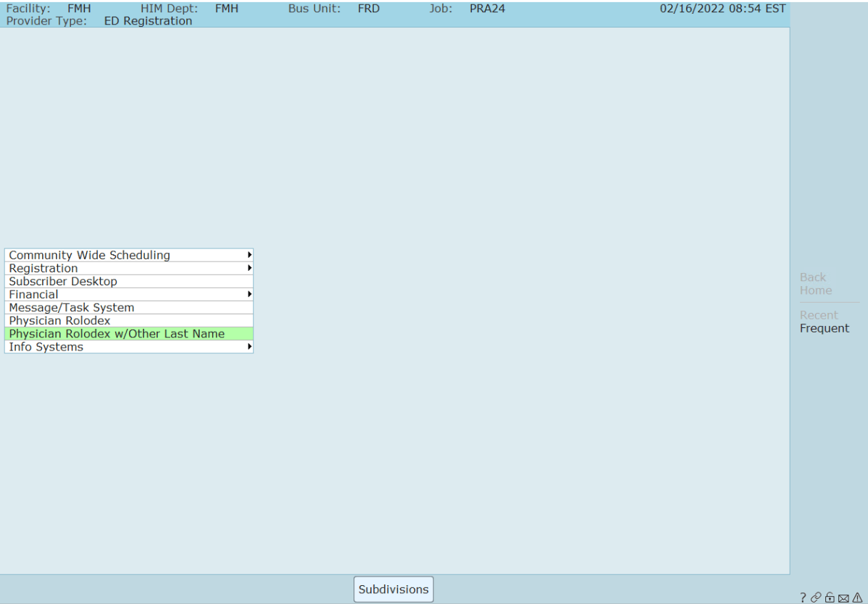Expand the Info Systems submenu arrow
Viewport: 868px width, 604px height.
250,347
